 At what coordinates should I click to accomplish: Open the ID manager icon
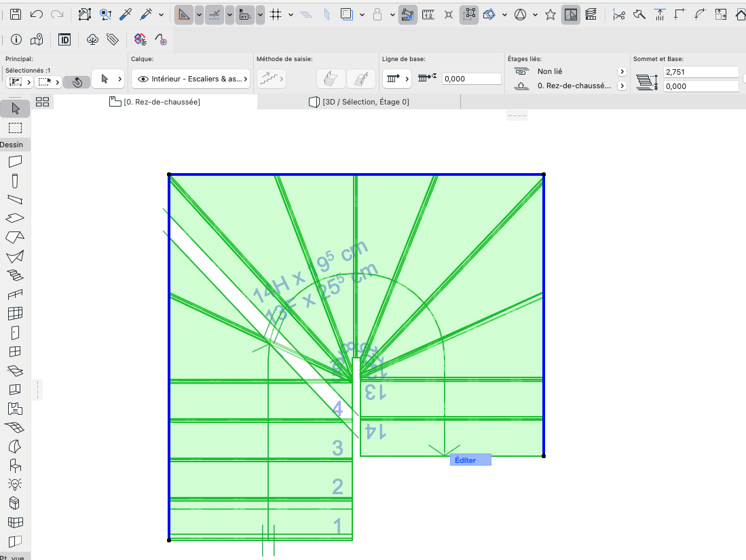[64, 39]
